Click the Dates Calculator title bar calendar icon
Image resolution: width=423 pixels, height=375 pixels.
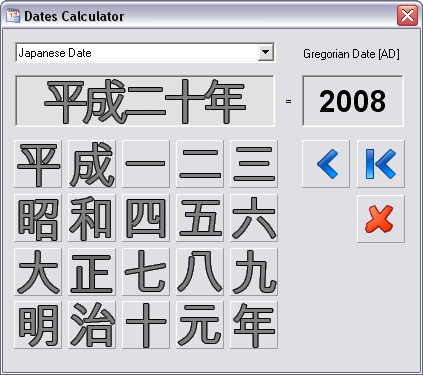pos(13,16)
